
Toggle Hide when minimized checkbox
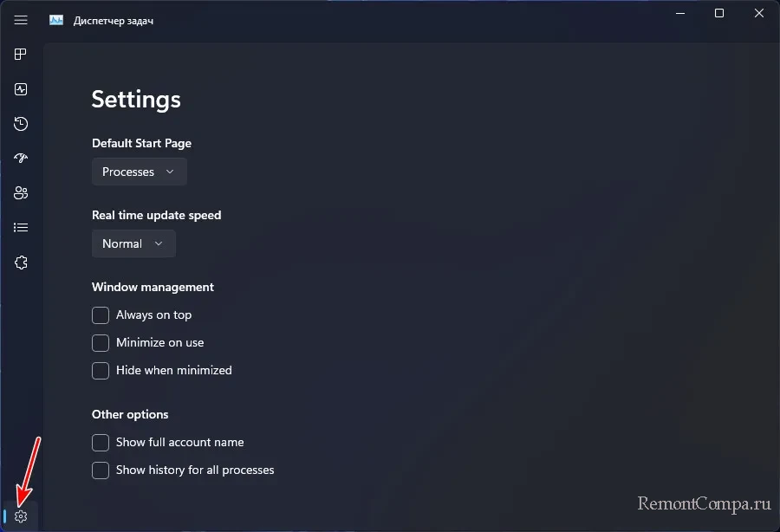tap(101, 371)
